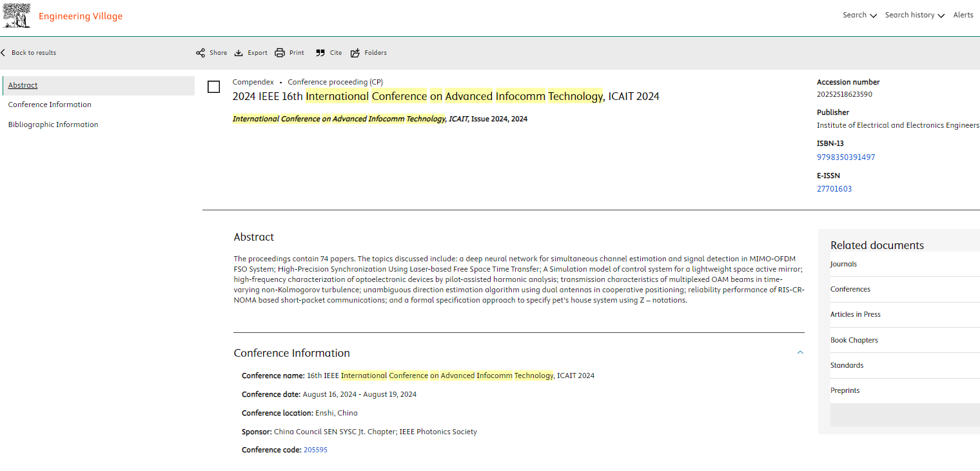
Task: Open the Search history dropdown
Action: pos(914,15)
